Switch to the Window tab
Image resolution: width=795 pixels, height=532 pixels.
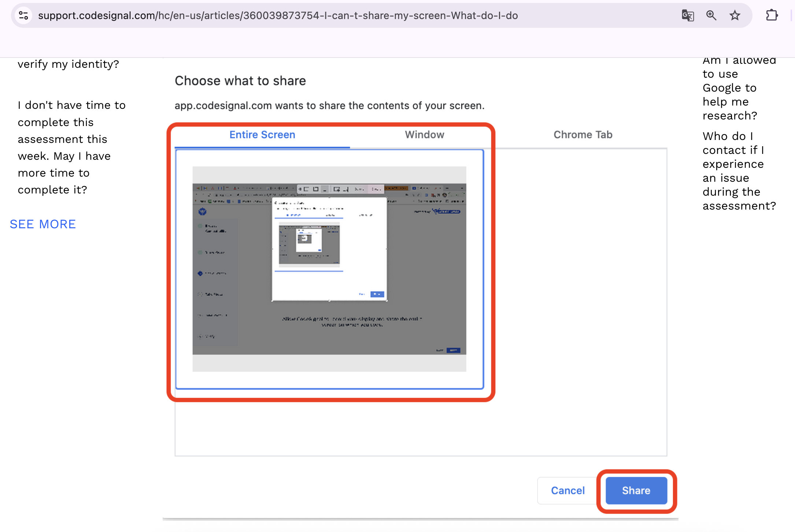point(424,135)
